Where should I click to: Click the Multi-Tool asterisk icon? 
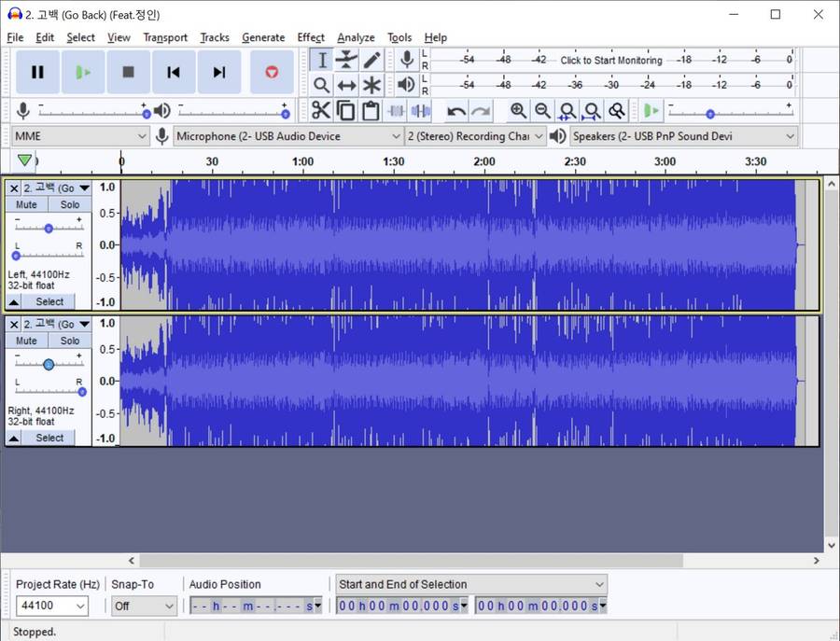371,85
